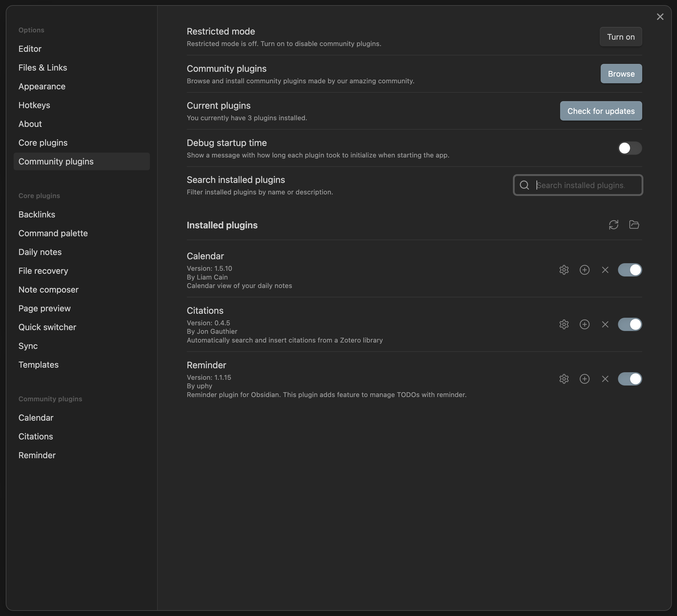Check for updates to plugins

pyautogui.click(x=601, y=111)
